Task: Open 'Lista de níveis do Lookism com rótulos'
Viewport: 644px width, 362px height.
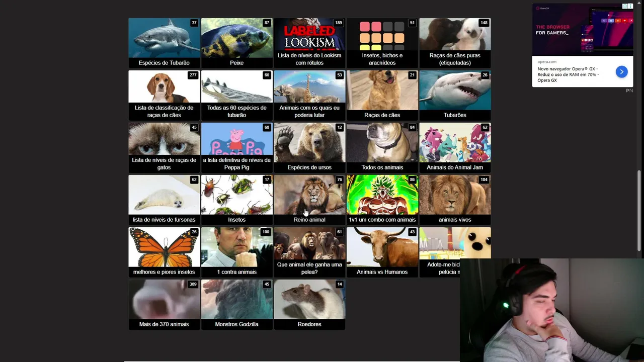Action: [x=309, y=43]
